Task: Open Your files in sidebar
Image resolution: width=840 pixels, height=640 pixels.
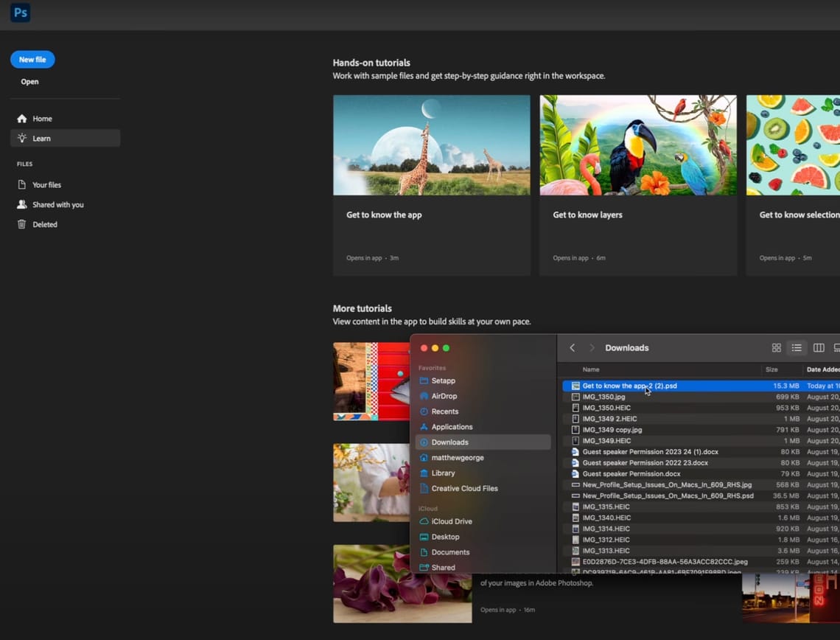Action: [46, 185]
